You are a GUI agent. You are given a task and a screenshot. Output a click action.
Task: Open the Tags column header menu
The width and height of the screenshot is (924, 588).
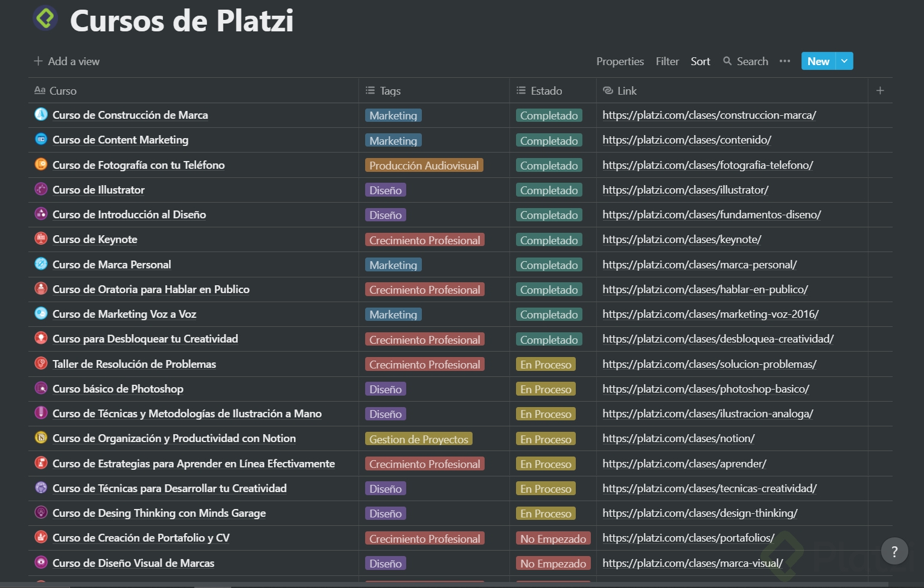point(390,90)
